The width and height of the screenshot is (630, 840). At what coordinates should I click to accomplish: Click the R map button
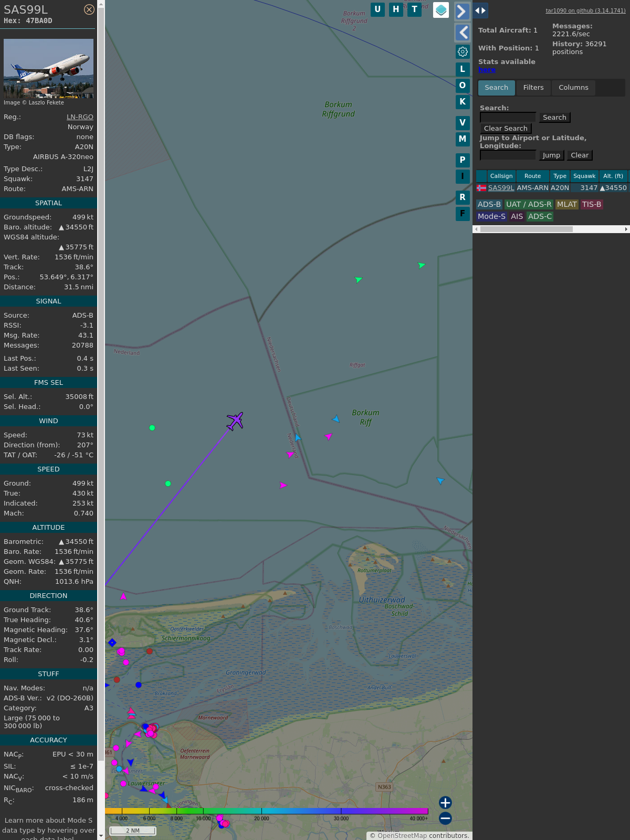463,197
